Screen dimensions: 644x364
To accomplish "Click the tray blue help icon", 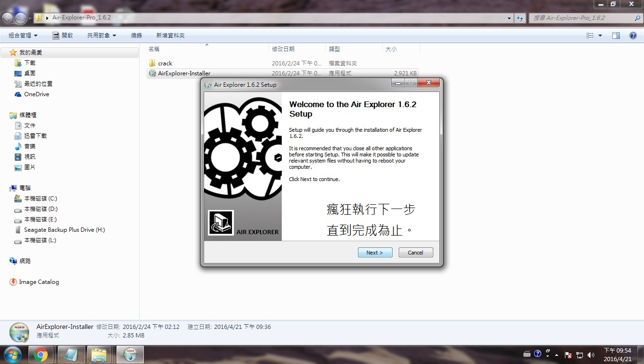I will tap(537, 354).
